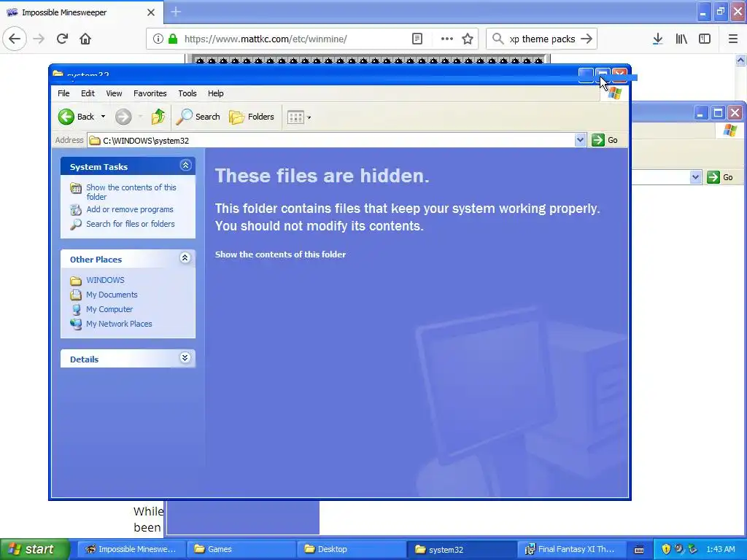This screenshot has height=560, width=747.
Task: Open Add or remove programs
Action: [130, 209]
